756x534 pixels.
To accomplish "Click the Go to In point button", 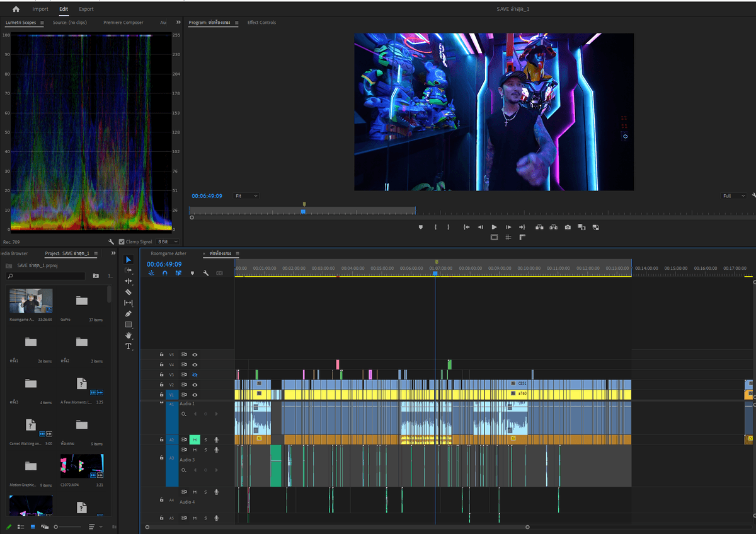I will pyautogui.click(x=466, y=227).
